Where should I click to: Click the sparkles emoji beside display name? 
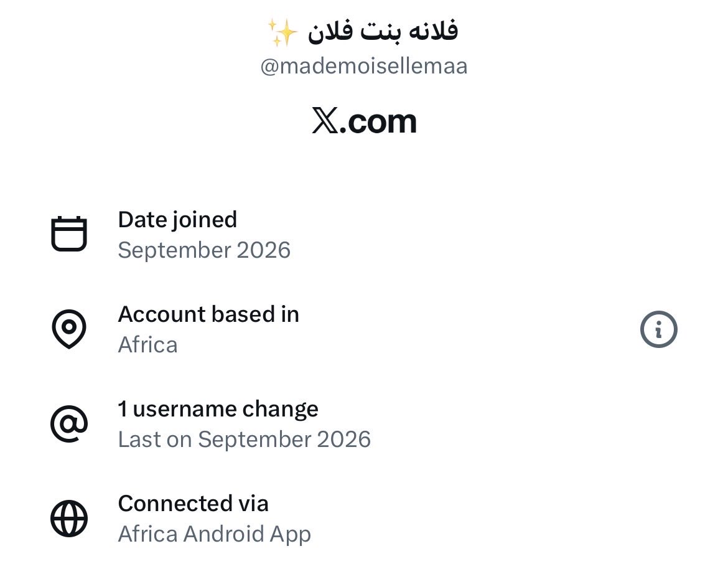282,32
